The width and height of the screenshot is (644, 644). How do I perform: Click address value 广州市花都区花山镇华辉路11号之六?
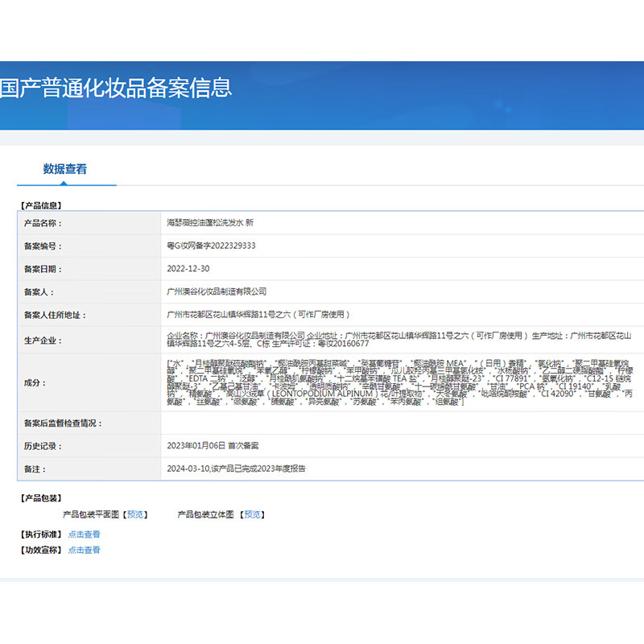click(258, 315)
